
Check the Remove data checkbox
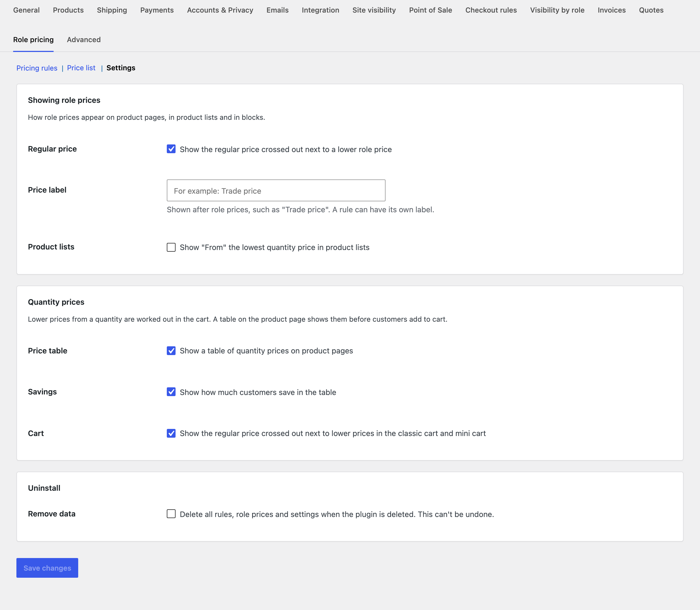tap(171, 514)
